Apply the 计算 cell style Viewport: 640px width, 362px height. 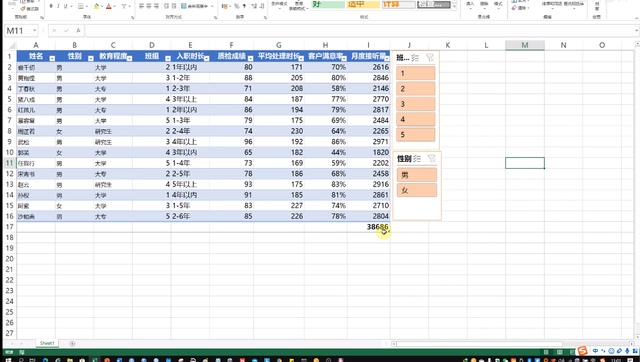(398, 4)
